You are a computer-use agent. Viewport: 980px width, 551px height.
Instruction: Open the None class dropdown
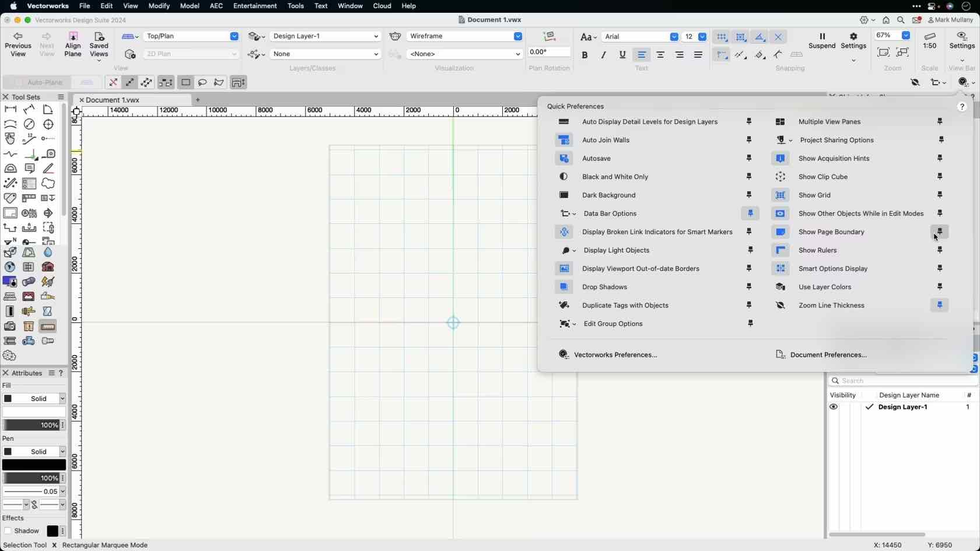325,54
